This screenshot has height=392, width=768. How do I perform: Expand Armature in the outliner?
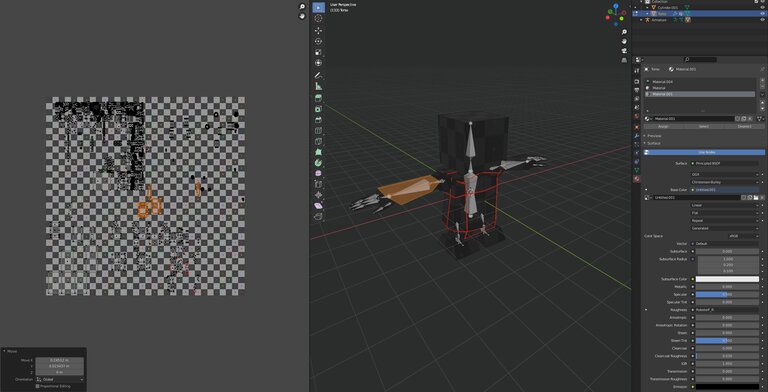click(x=641, y=20)
